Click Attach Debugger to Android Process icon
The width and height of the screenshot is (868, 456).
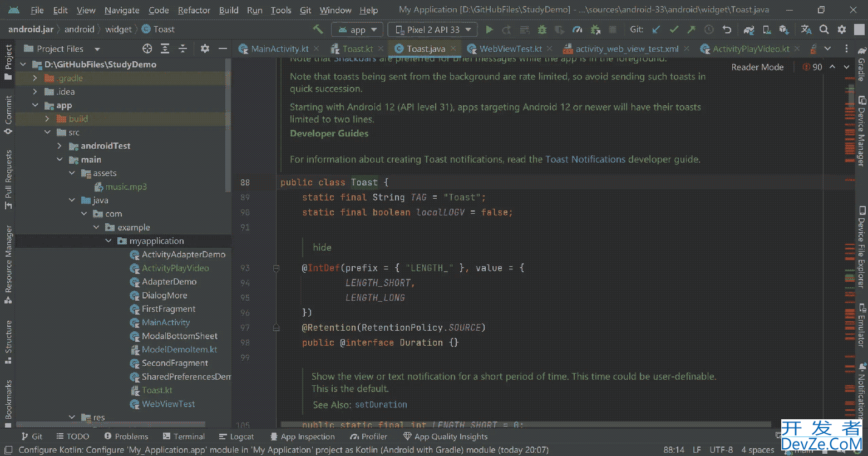(595, 30)
